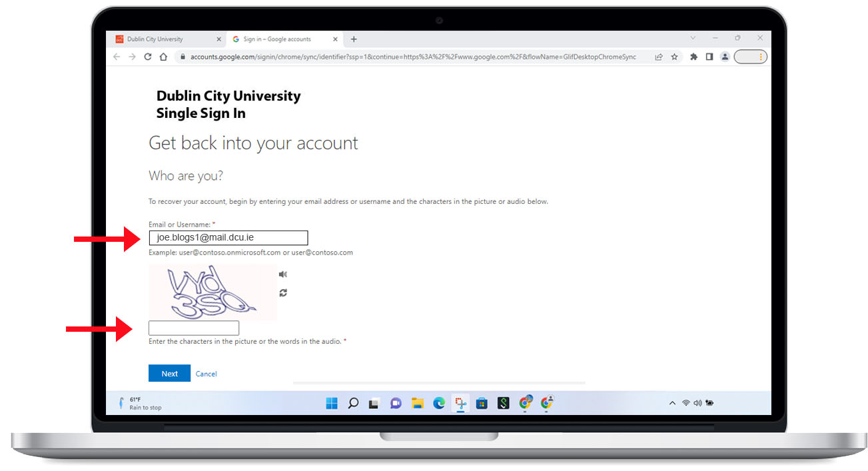Viewport: 868px width, 471px height.
Task: Reload the current page
Action: click(x=148, y=57)
